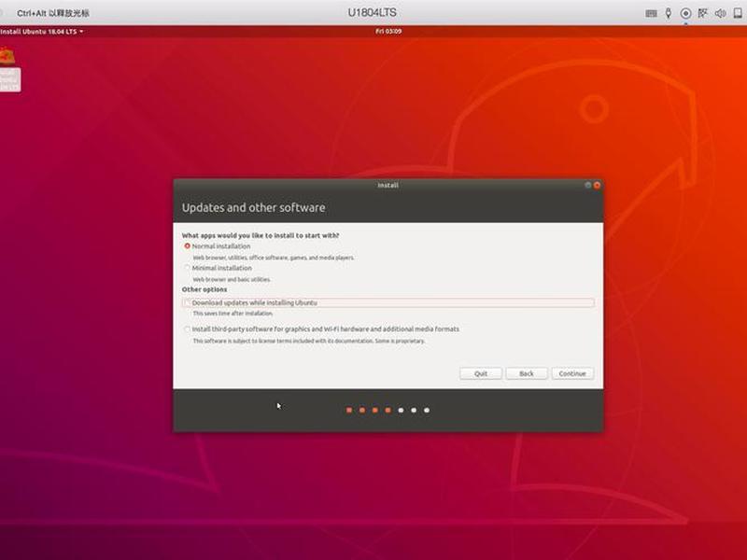This screenshot has width=747, height=560.
Task: Close the Install dialog window
Action: point(597,185)
